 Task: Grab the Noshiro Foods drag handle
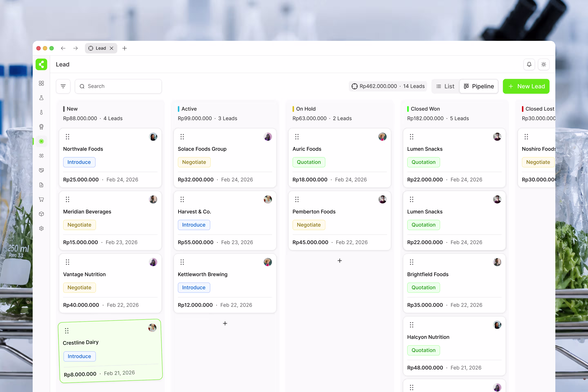pos(527,137)
